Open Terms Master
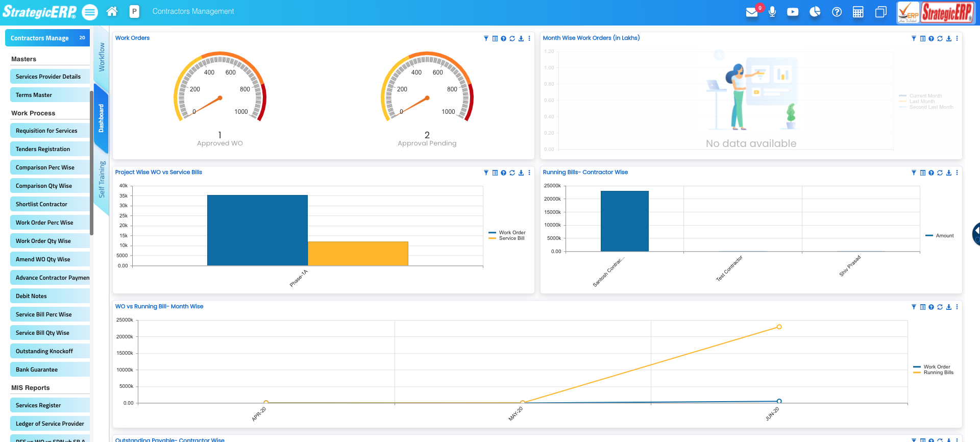The width and height of the screenshot is (980, 442). [x=50, y=95]
